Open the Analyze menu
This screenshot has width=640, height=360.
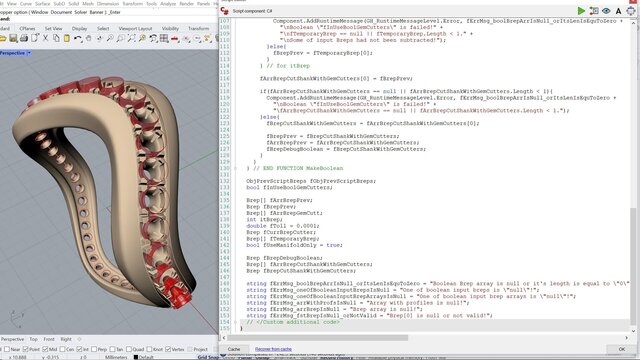pos(168,4)
